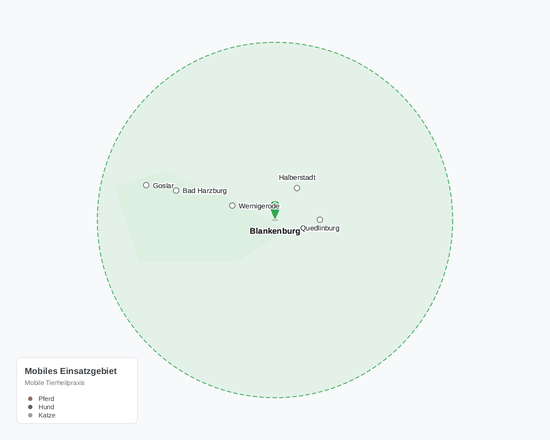Click the Pferd legend entry text
550x440 pixels.
46,399
